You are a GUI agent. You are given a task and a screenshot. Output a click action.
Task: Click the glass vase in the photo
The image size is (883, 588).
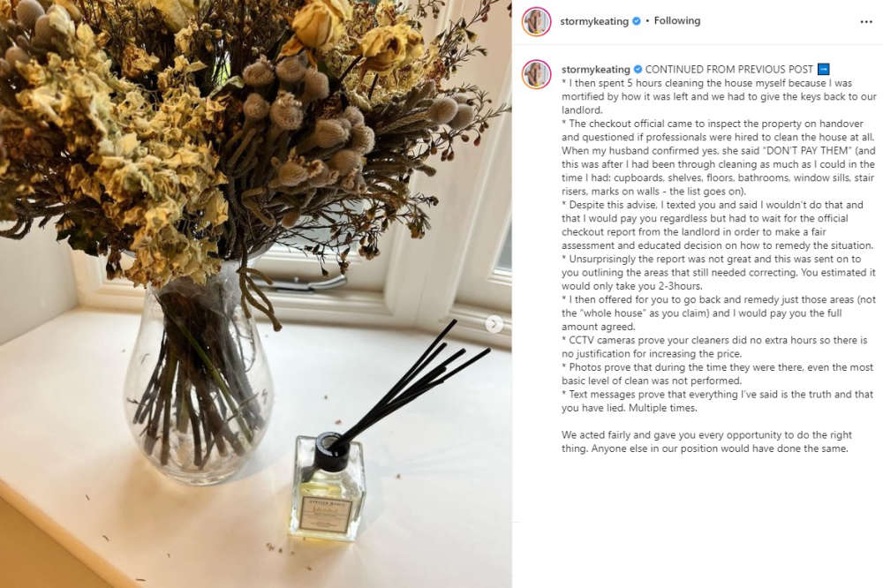(198, 377)
